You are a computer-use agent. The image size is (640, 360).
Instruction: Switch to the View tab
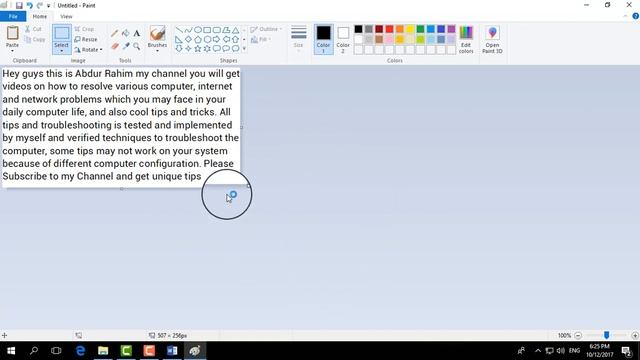(66, 16)
